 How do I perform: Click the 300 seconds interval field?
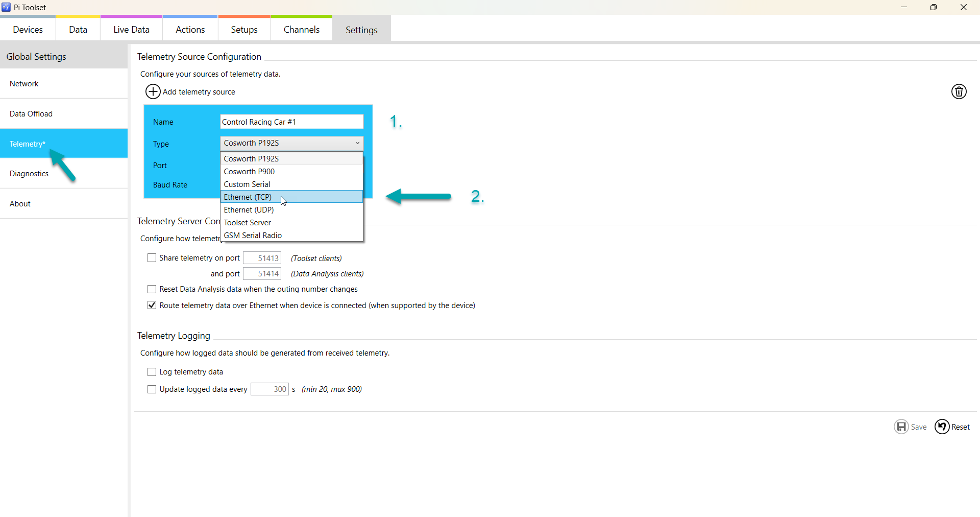pyautogui.click(x=270, y=389)
